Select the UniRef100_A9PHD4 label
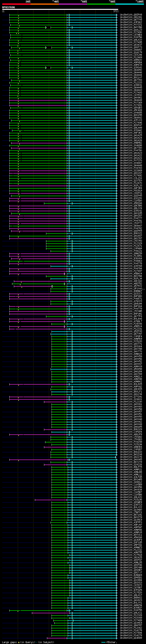Screen dimensions: 146x644 point(131,63)
